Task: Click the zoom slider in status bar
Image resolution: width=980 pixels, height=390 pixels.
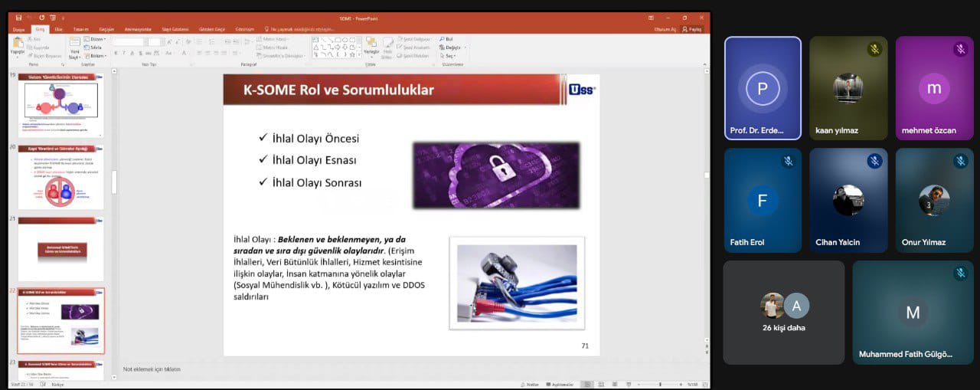Action: point(660,384)
